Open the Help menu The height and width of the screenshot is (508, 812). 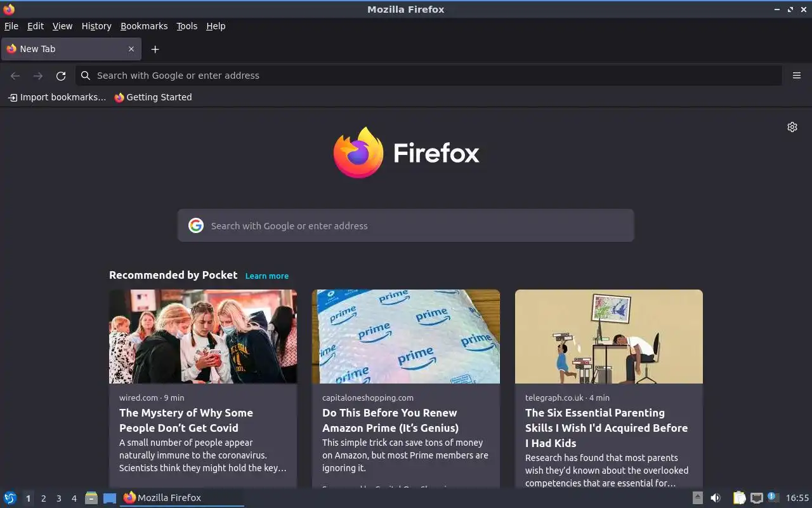[x=216, y=26]
